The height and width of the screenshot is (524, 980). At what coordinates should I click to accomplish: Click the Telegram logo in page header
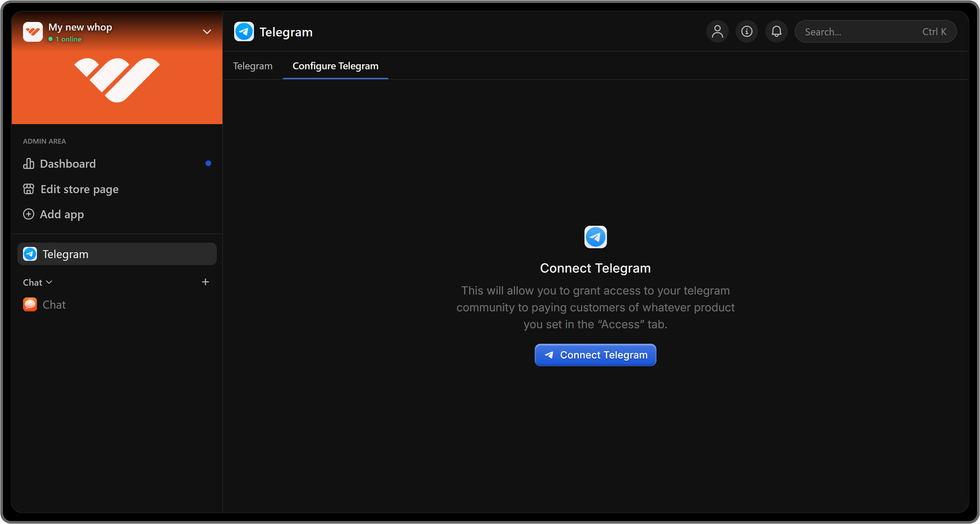pos(244,32)
